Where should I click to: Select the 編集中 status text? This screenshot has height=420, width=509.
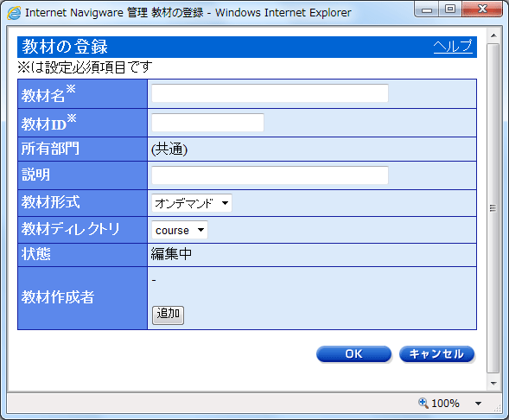(171, 254)
